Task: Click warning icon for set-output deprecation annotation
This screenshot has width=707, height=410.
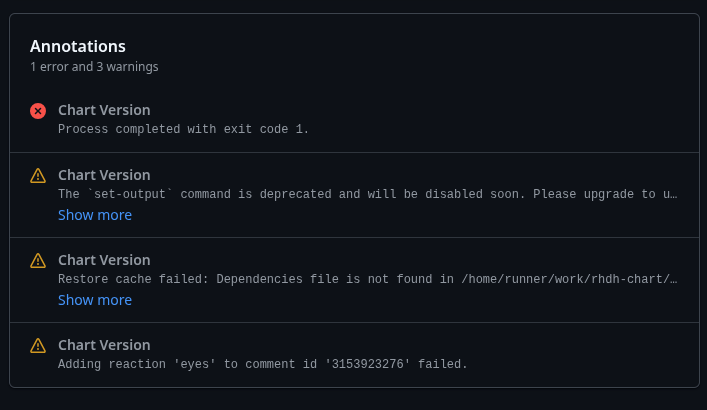Action: (x=38, y=176)
